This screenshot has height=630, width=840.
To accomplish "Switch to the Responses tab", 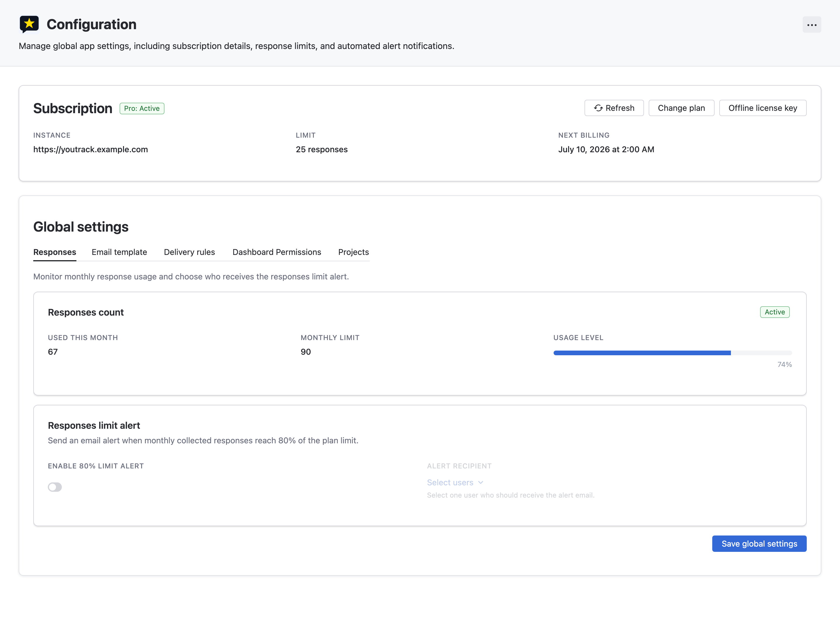I will [55, 252].
